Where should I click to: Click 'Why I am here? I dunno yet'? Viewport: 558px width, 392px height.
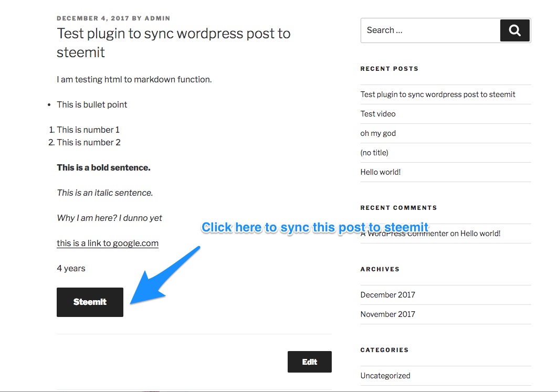coord(109,218)
